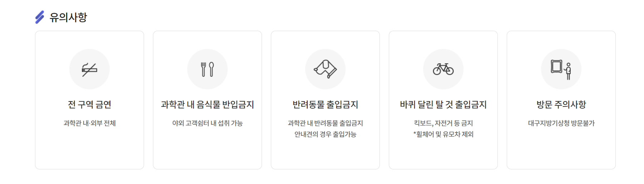The height and width of the screenshot is (184, 644).
Task: Click the 전 구역 금연 title
Action: (89, 105)
